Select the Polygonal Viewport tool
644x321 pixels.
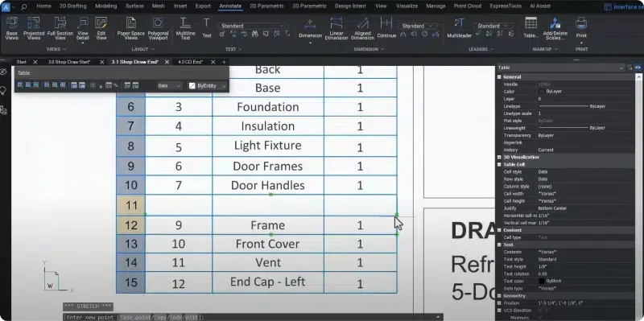(x=158, y=28)
